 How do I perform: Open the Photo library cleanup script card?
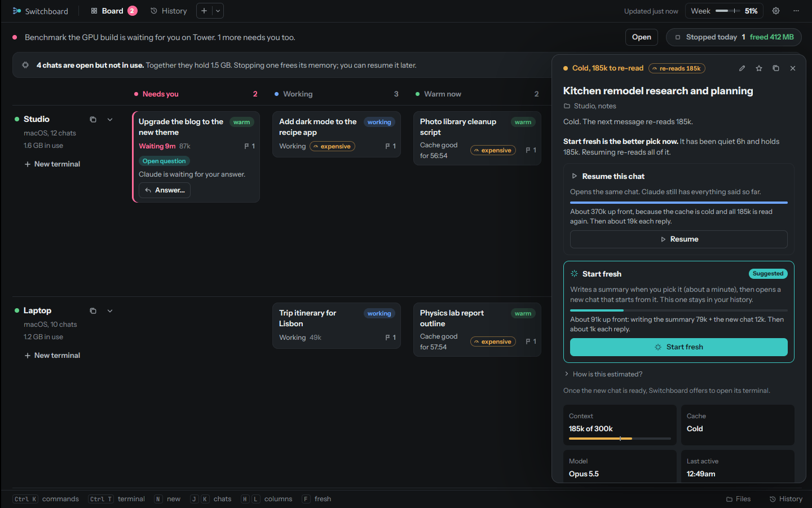click(x=477, y=138)
